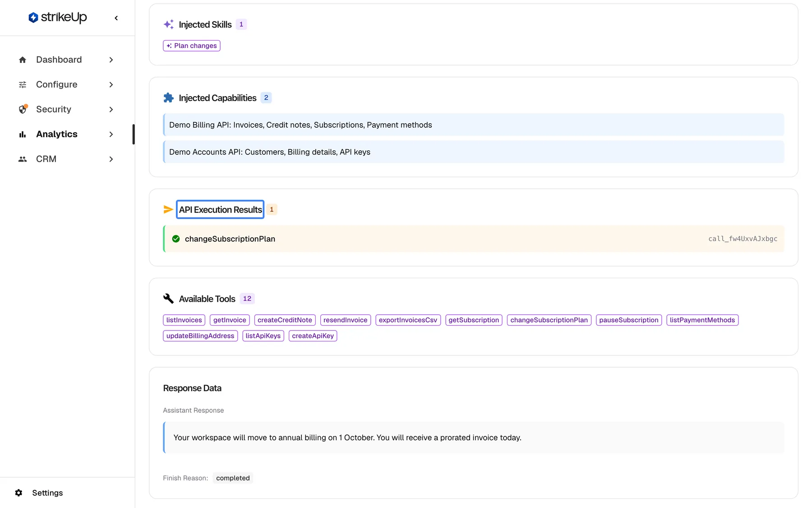Select the getSubscription tool tag
The image size is (812, 508).
474,320
